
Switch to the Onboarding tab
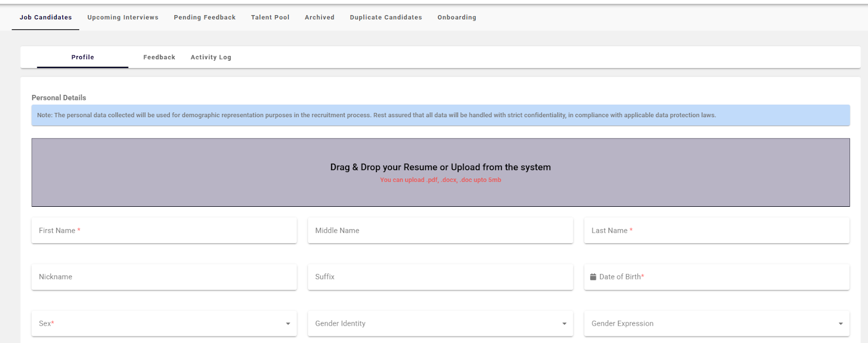pos(457,17)
